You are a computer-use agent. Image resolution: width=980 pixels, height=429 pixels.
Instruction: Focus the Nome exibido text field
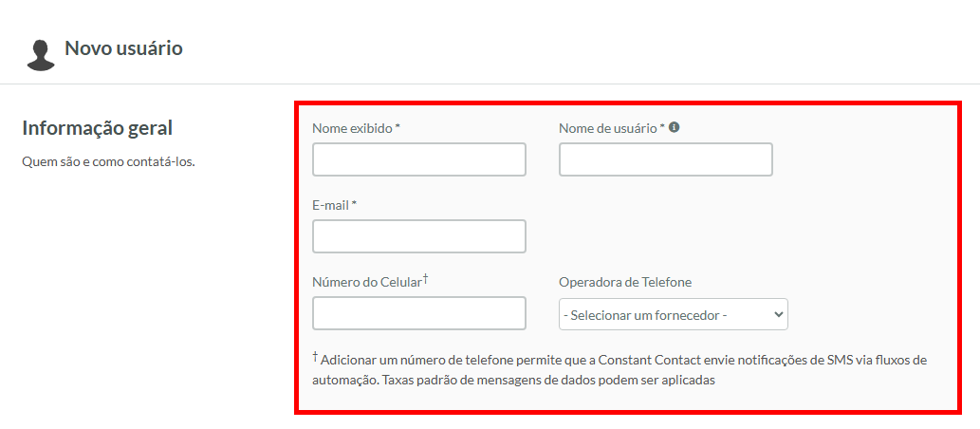pos(418,159)
